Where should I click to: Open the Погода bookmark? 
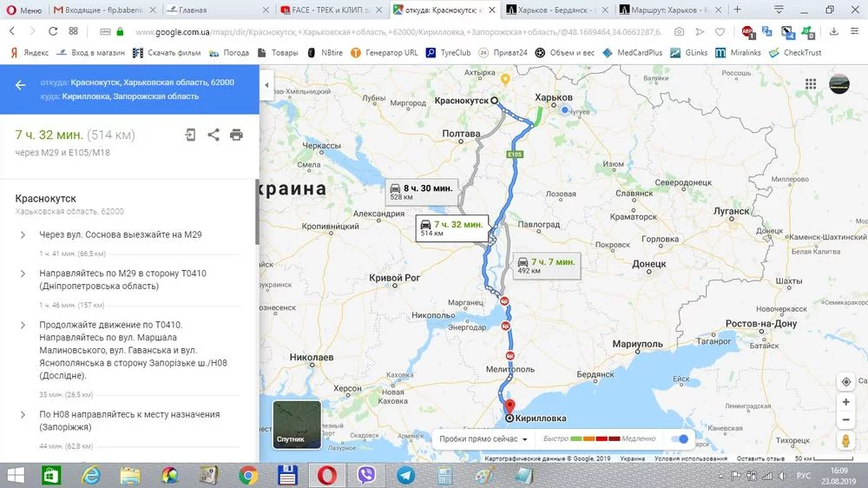[228, 53]
